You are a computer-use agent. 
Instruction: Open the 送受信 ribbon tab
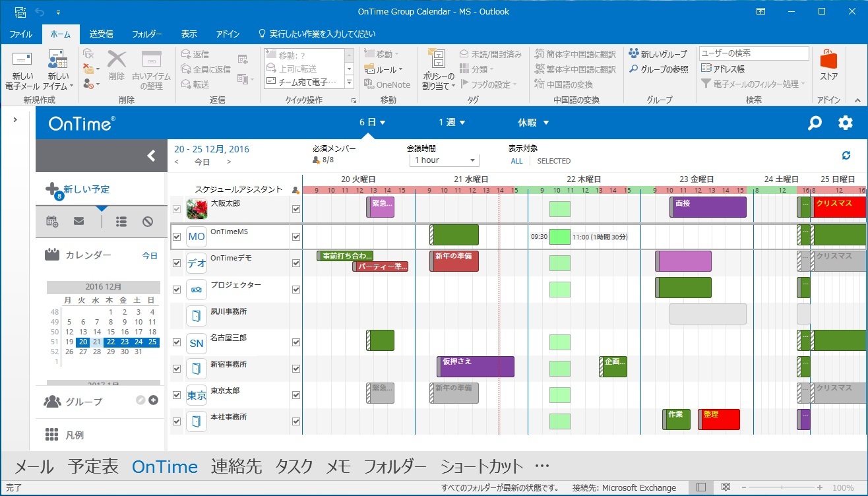[x=101, y=34]
